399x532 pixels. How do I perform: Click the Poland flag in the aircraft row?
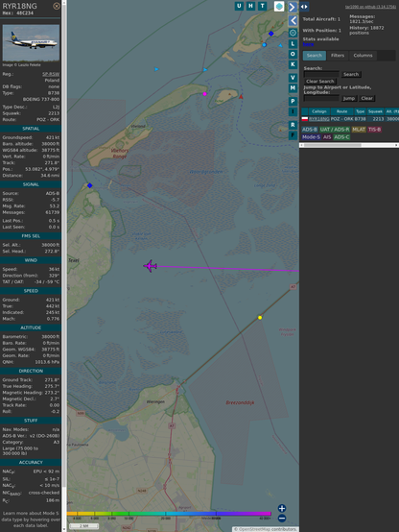[305, 119]
